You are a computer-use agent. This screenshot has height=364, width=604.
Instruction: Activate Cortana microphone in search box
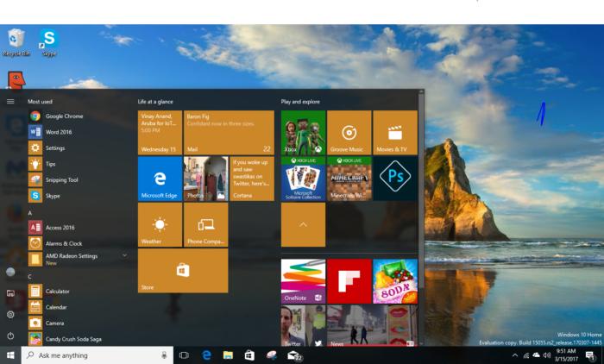point(164,355)
